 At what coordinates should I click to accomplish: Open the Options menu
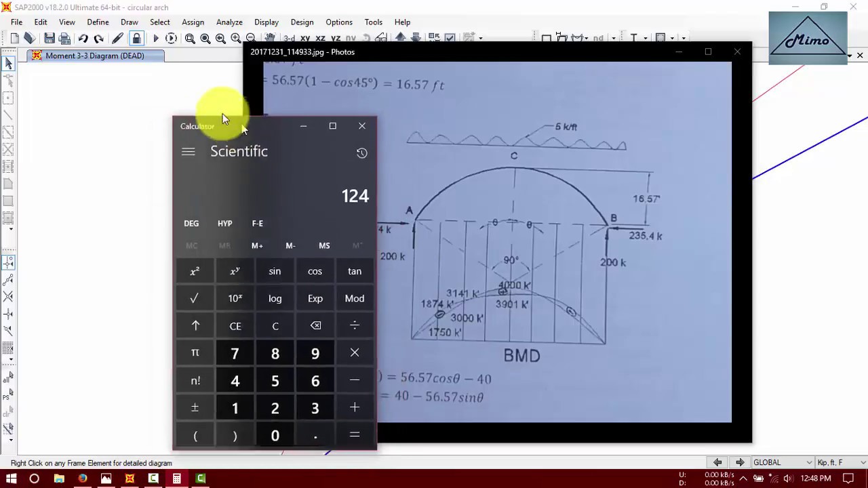pyautogui.click(x=339, y=22)
